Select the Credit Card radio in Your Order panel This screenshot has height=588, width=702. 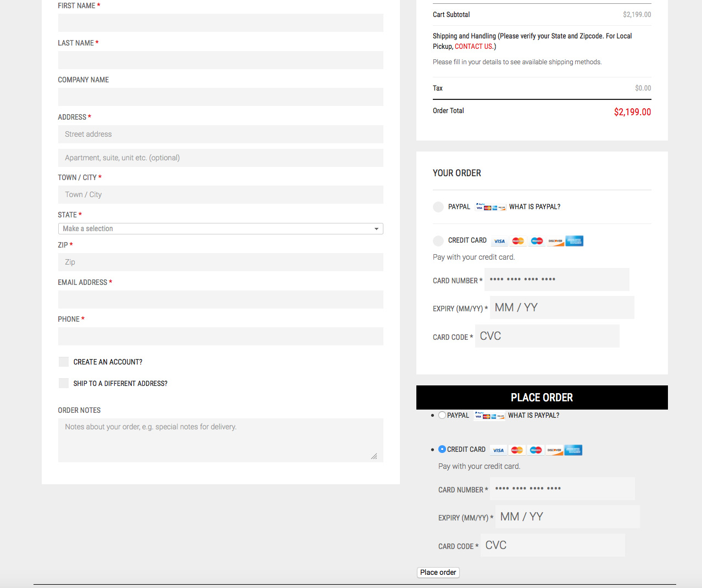click(x=438, y=240)
